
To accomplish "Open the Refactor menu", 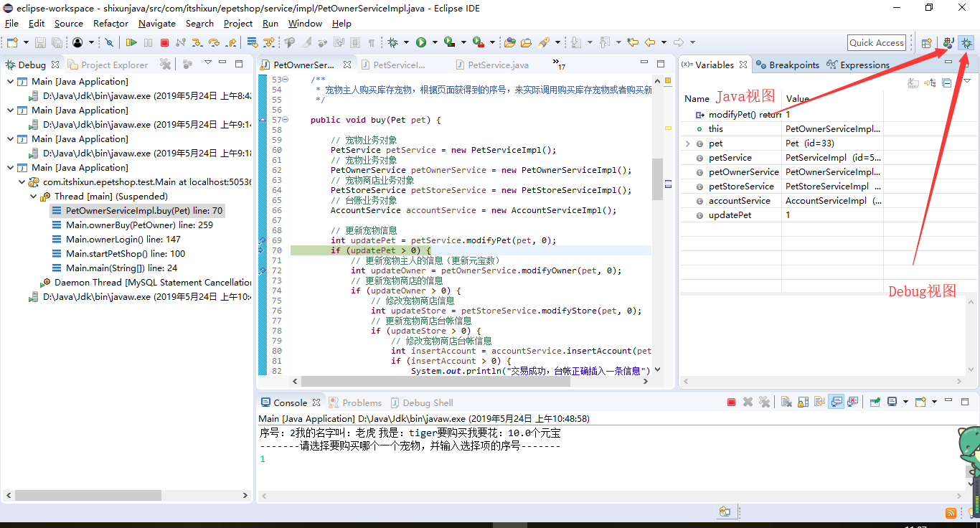I will [x=110, y=23].
